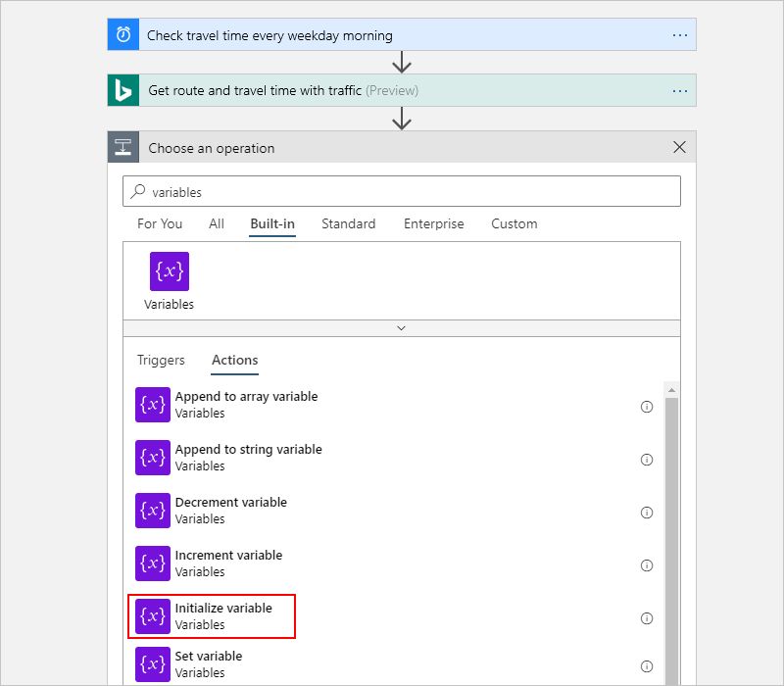Open the trigger's ellipsis menu

680,33
